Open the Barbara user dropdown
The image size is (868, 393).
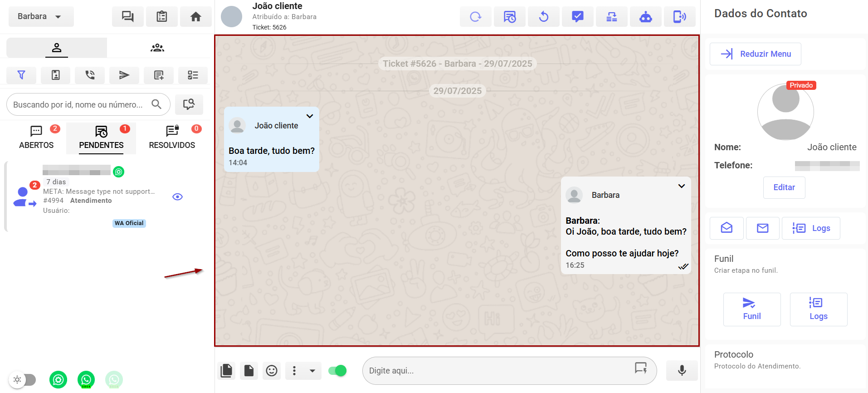(x=41, y=16)
